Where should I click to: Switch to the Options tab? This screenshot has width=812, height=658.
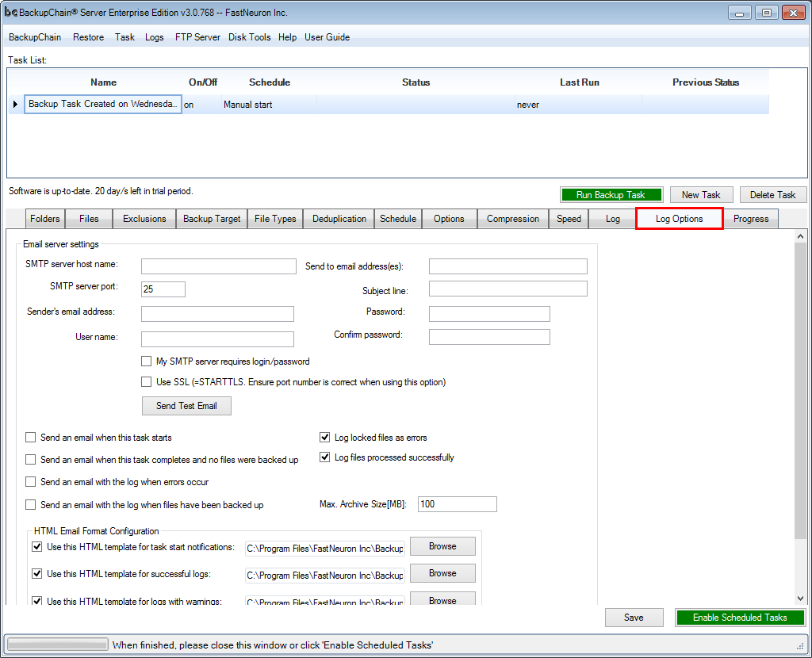[449, 219]
